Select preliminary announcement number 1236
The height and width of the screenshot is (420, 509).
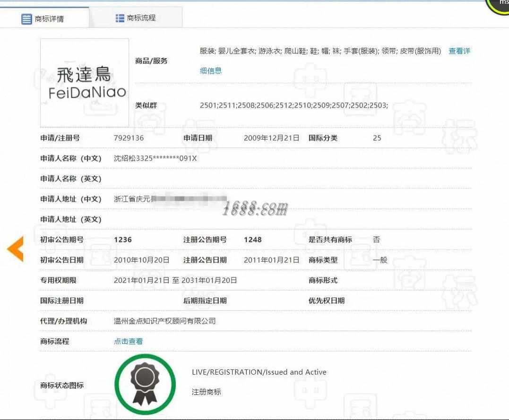123,240
